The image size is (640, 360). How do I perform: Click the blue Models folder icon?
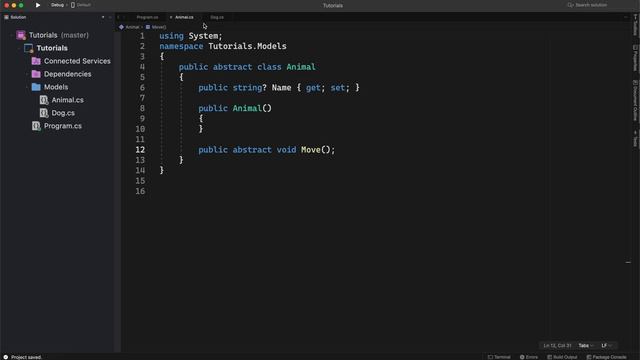36,87
